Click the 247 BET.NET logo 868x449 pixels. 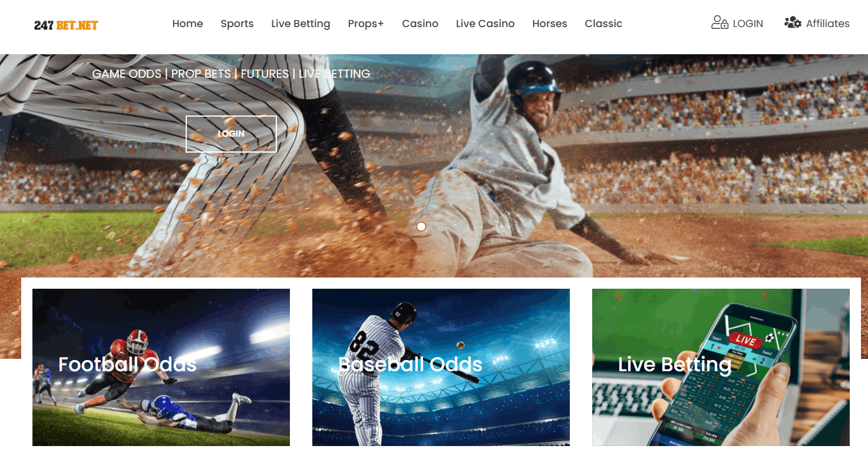66,25
